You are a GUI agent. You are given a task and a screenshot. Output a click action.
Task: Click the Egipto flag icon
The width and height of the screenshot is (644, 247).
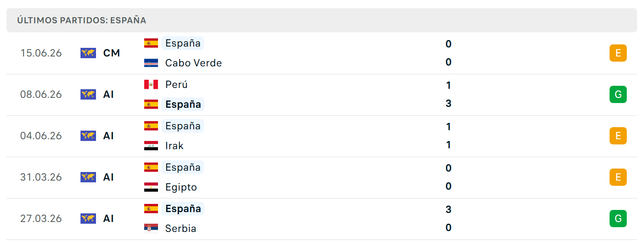pos(151,187)
